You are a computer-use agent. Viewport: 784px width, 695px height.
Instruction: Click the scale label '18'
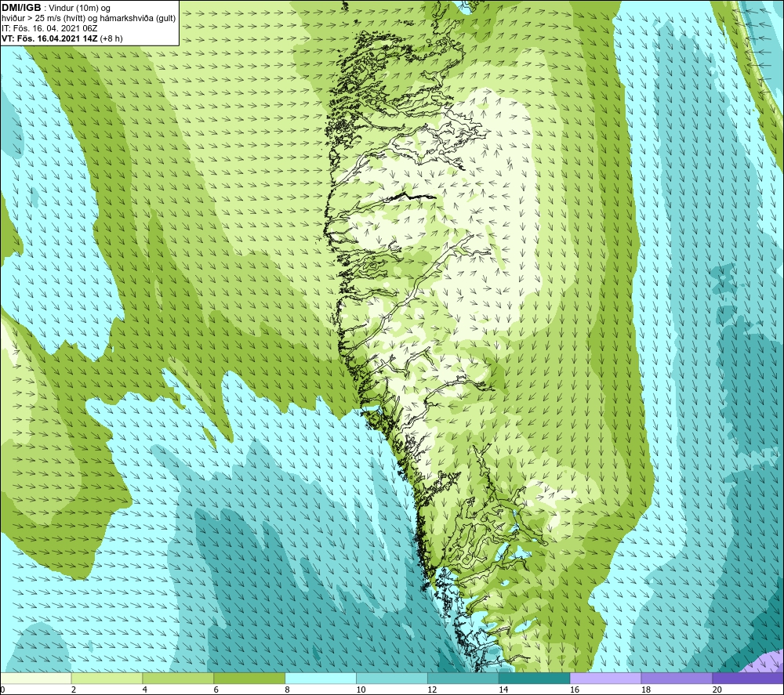click(645, 690)
